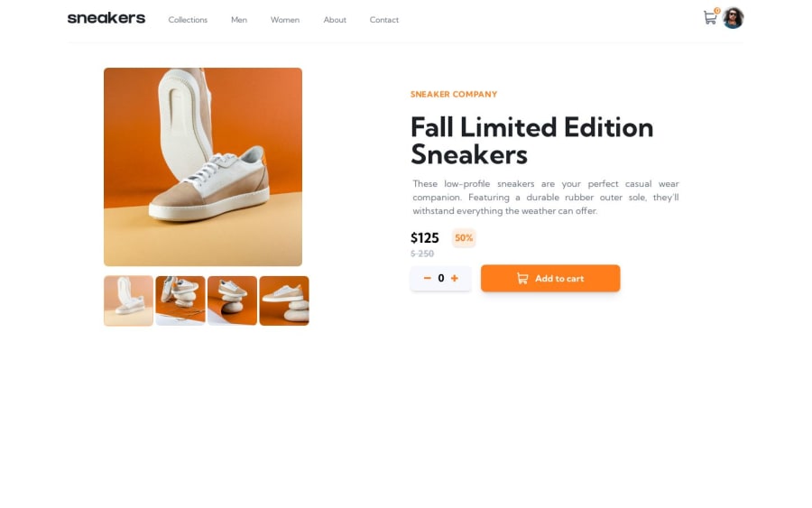Open the main product image lightbox
The image size is (812, 508).
pyautogui.click(x=203, y=167)
